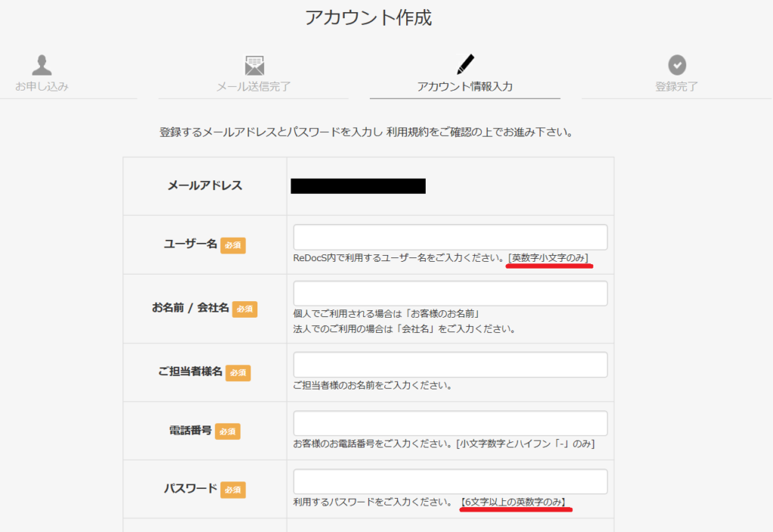Click the 必須 badge next to お名前 / 会社名
The height and width of the screenshot is (532, 773).
pyautogui.click(x=245, y=309)
